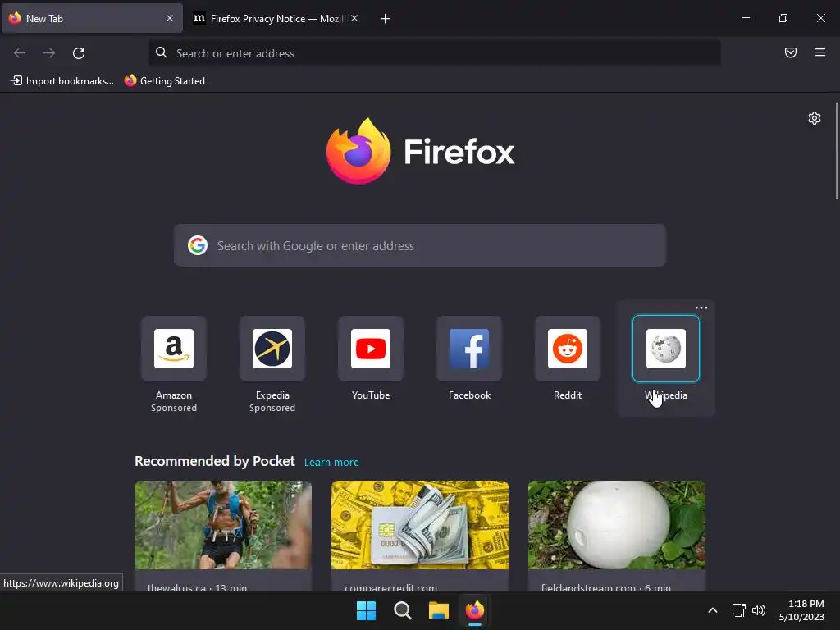Click Import bookmarks in bookmarks toolbar
The width and height of the screenshot is (840, 630).
coord(62,81)
